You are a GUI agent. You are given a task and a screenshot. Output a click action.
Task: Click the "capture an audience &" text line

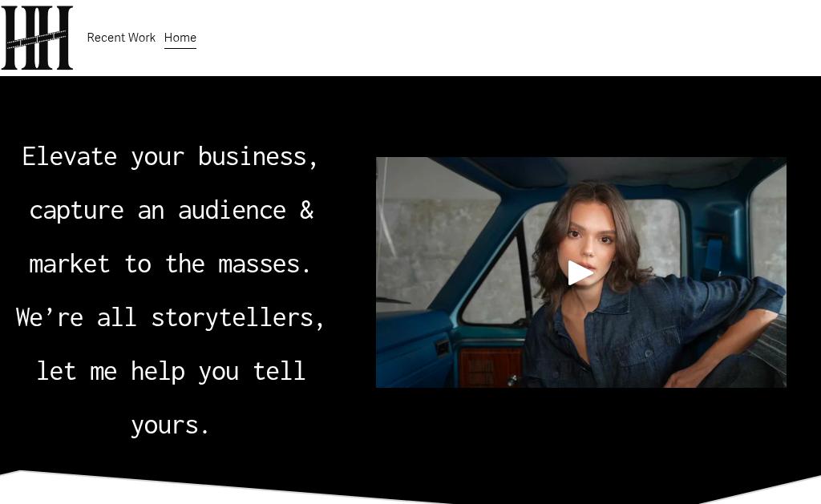point(172,211)
